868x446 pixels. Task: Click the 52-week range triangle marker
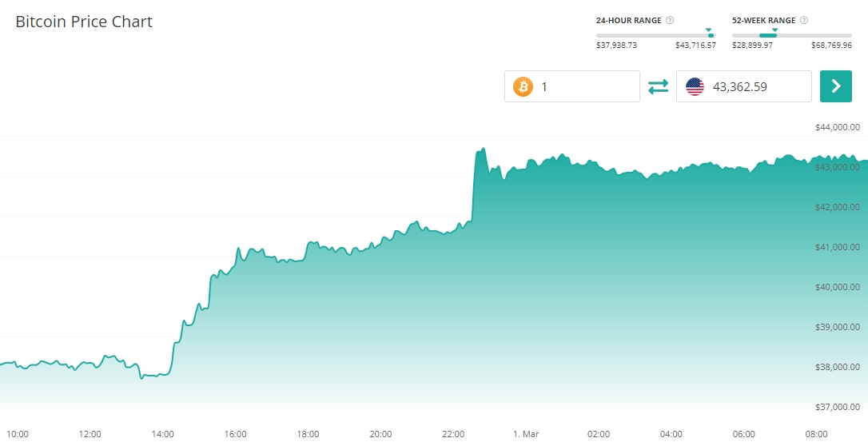[x=774, y=30]
